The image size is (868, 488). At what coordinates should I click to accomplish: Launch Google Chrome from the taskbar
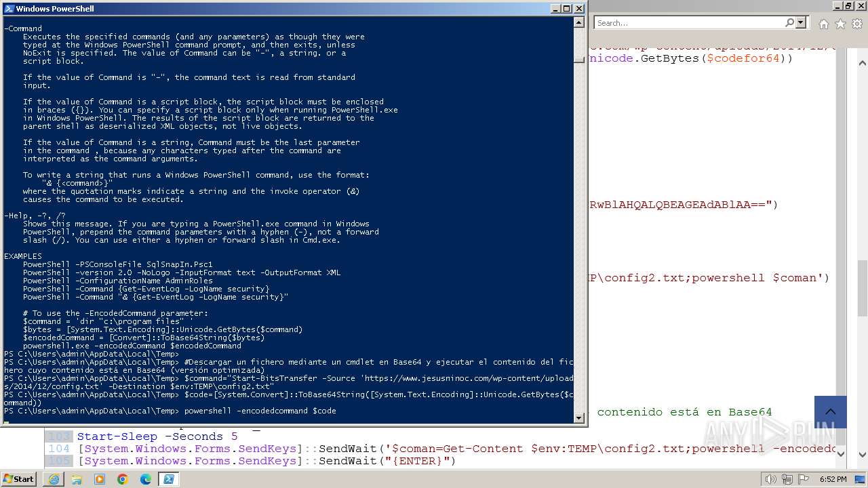123,479
